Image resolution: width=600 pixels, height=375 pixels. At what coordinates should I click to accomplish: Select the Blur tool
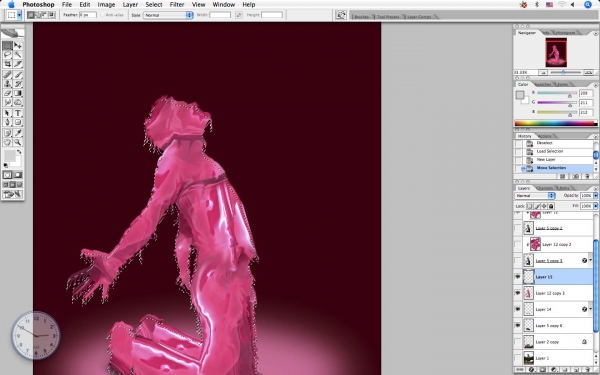tap(7, 103)
